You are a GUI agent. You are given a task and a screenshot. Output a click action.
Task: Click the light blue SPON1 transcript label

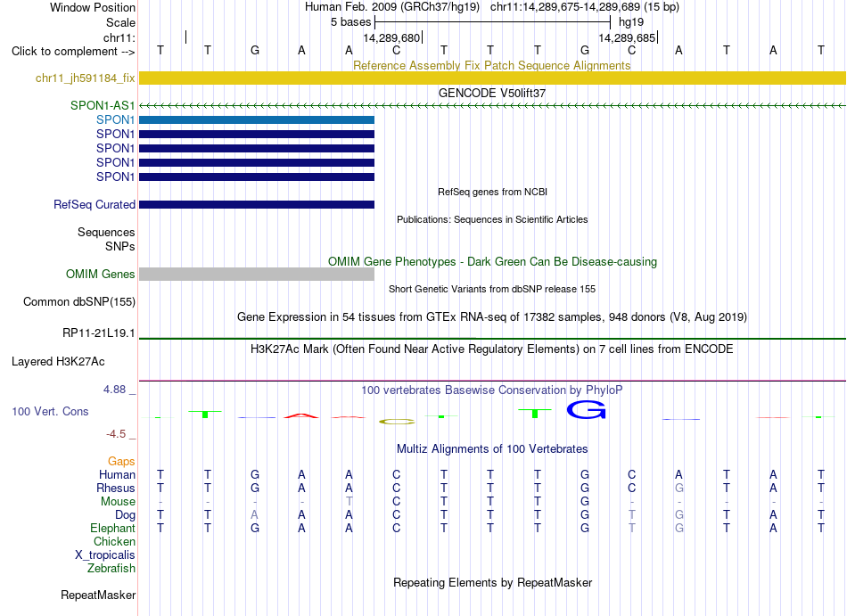116,119
